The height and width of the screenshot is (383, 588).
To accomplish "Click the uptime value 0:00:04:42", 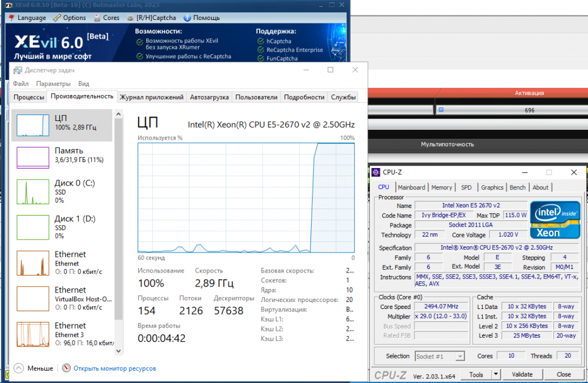I will [x=162, y=338].
